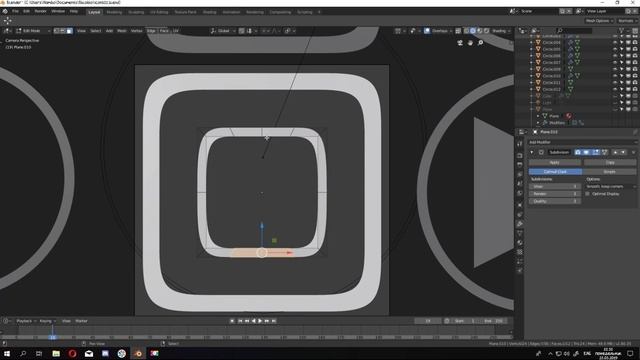
Task: Open the Render menu
Action: click(x=40, y=11)
